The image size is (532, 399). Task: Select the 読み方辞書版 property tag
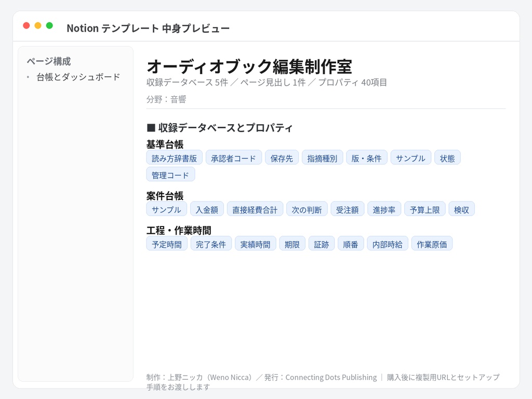coord(175,157)
